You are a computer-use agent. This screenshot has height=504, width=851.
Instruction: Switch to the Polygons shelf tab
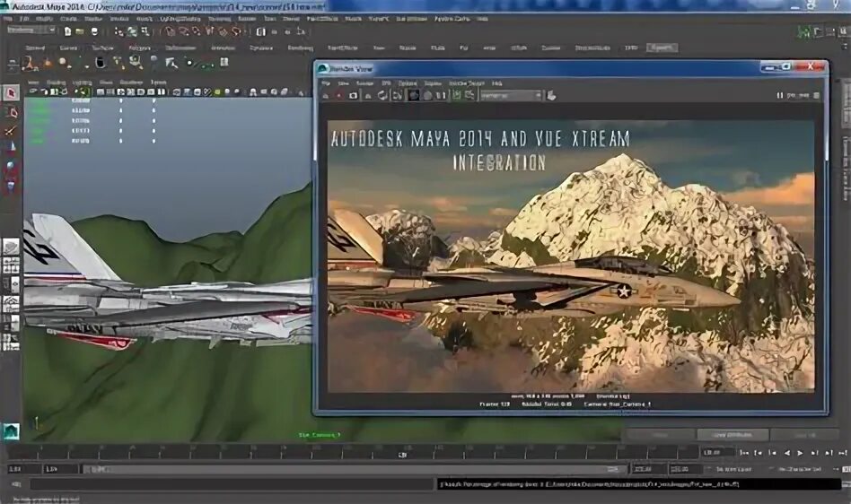coord(139,48)
